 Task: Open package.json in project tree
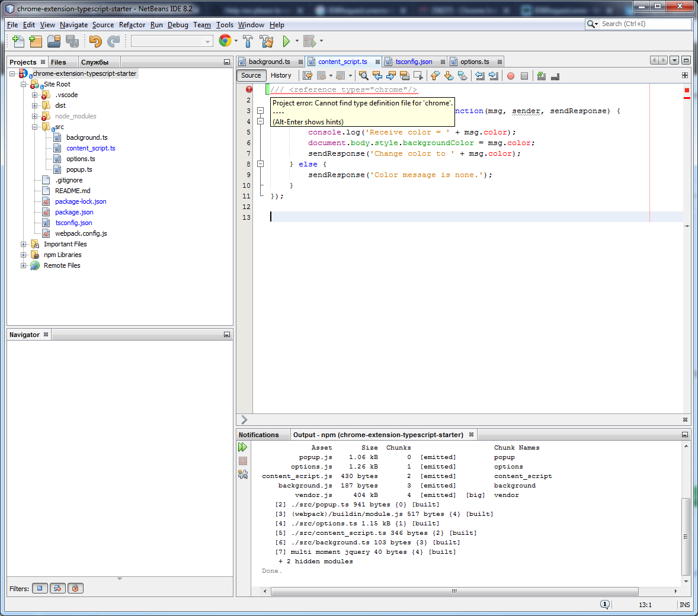[x=74, y=212]
